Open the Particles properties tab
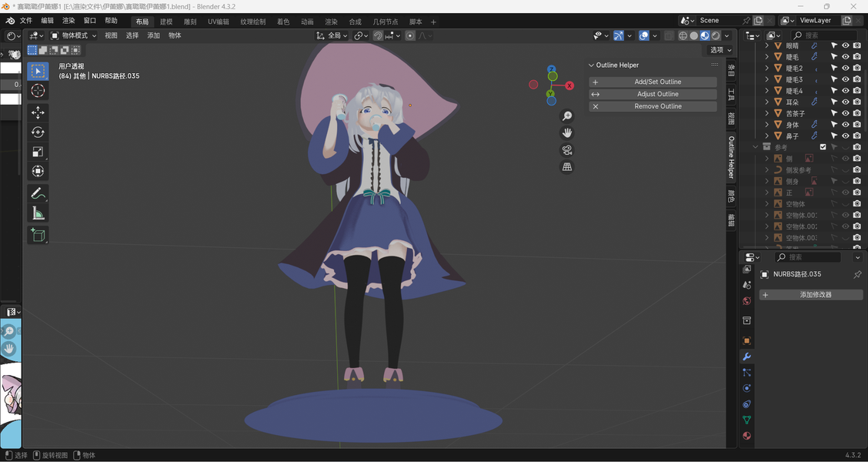 pyautogui.click(x=746, y=372)
